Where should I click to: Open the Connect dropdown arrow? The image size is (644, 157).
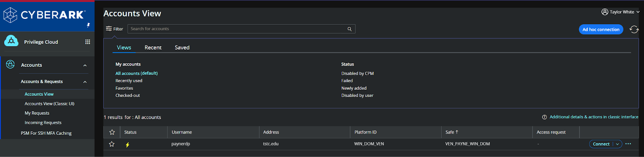point(617,144)
